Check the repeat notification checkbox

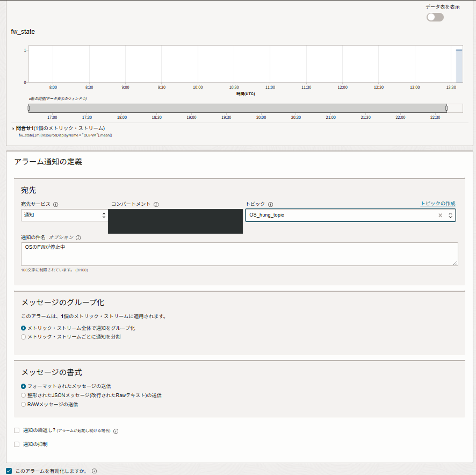[x=17, y=430]
